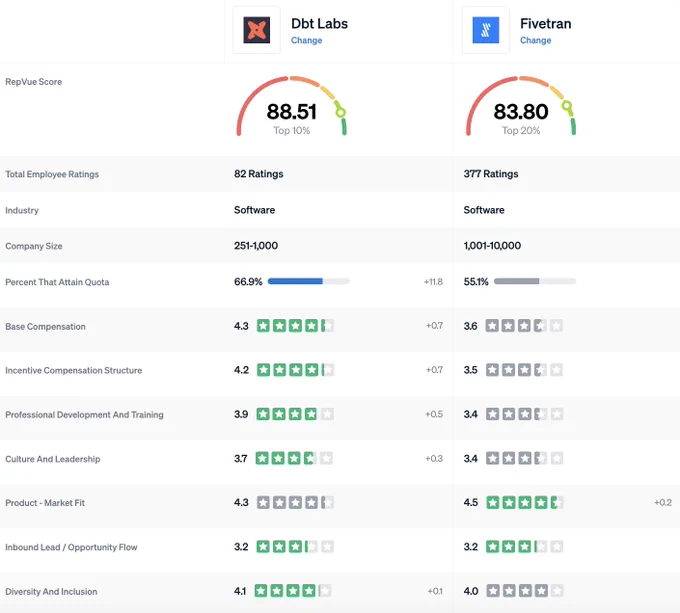Click Fivetran Culture And Leadership stars
This screenshot has width=680, height=613.
click(524, 458)
